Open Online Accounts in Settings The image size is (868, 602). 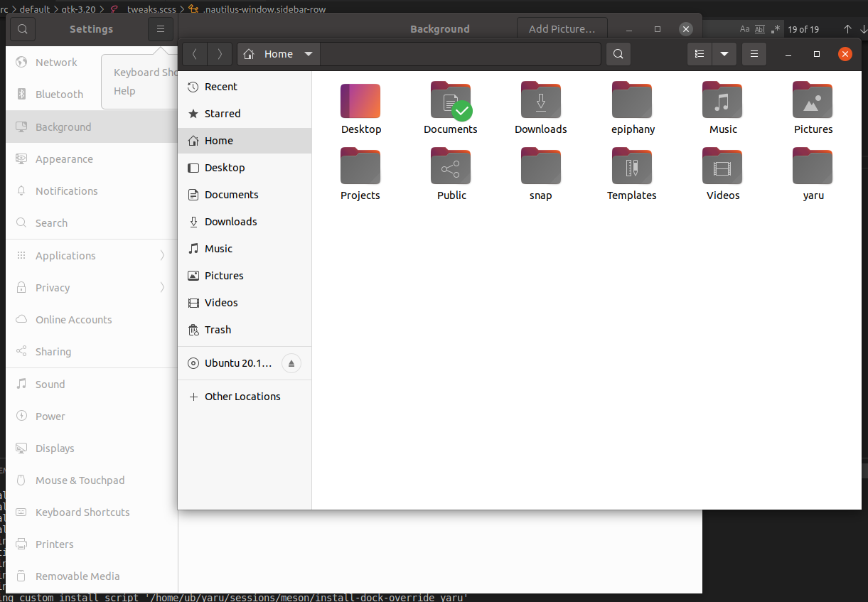(92, 320)
